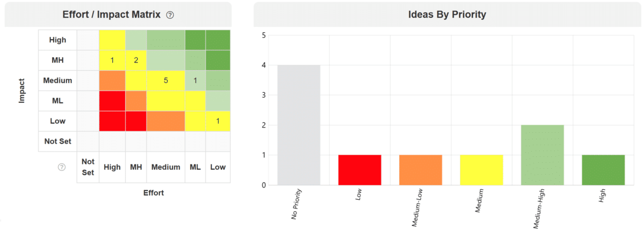The image size is (644, 233).
Task: Click red Low impact, High effort cell
Action: 112,121
